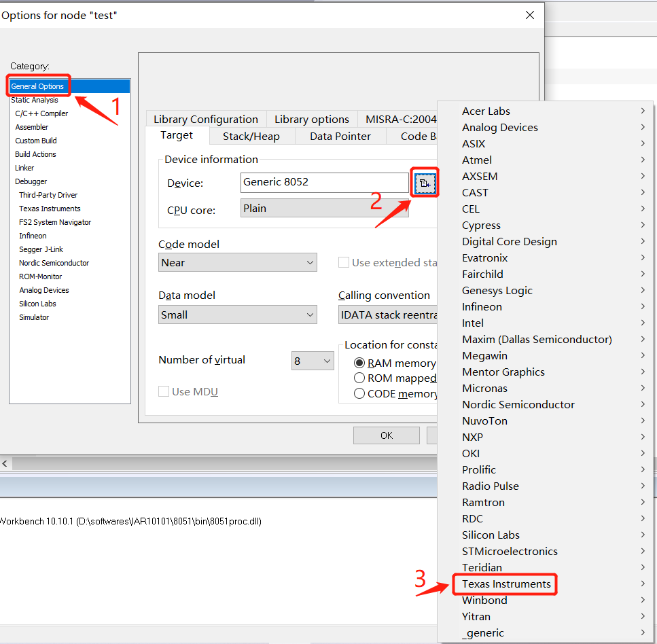This screenshot has height=644, width=657.
Task: Choose Custom Build category
Action: tap(36, 141)
